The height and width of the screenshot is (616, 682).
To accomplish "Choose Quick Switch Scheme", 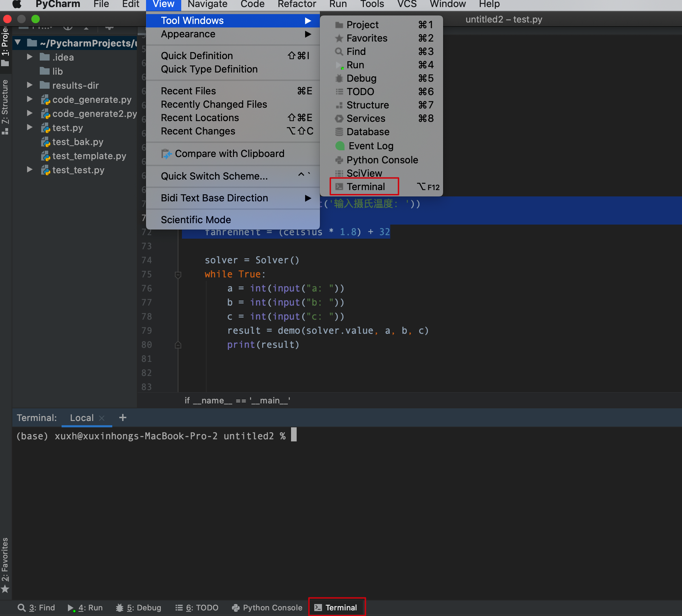I will click(233, 176).
